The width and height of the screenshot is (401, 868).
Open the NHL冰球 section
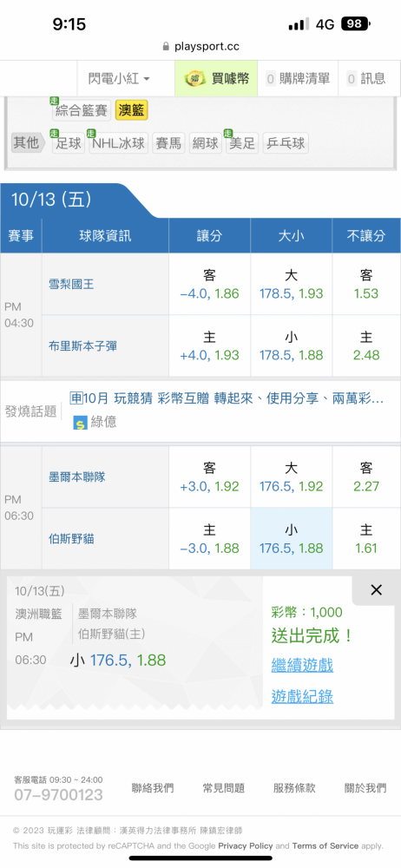coord(118,143)
